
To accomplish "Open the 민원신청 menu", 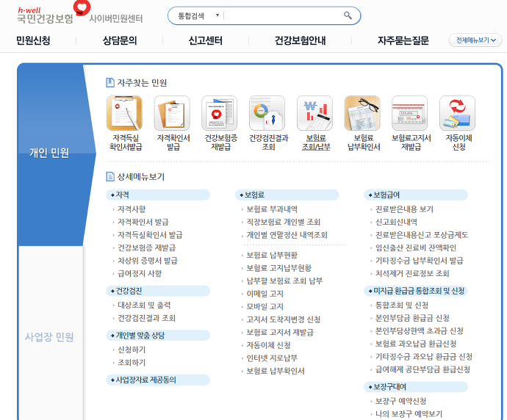I will 33,40.
